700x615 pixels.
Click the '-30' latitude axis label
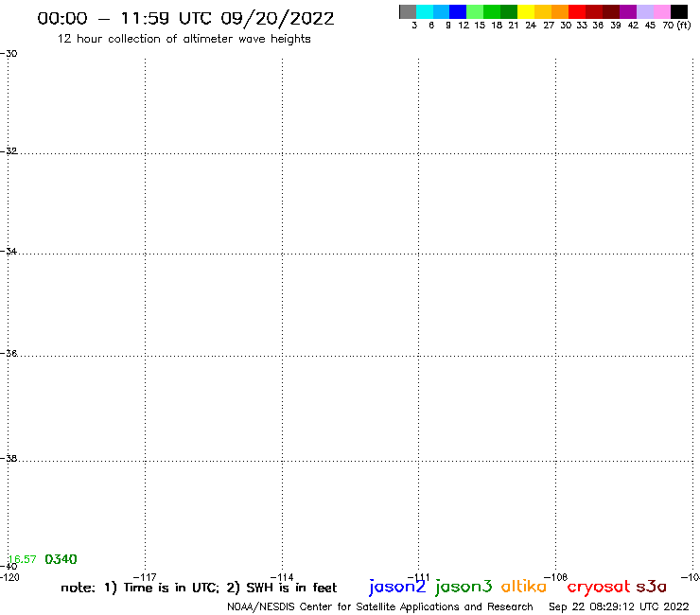[9, 54]
